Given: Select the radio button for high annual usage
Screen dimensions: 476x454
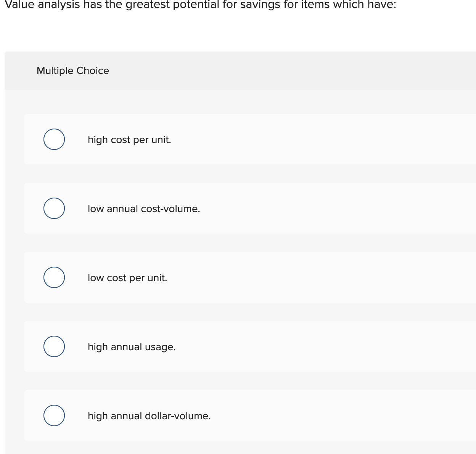Looking at the screenshot, I should click(x=54, y=346).
